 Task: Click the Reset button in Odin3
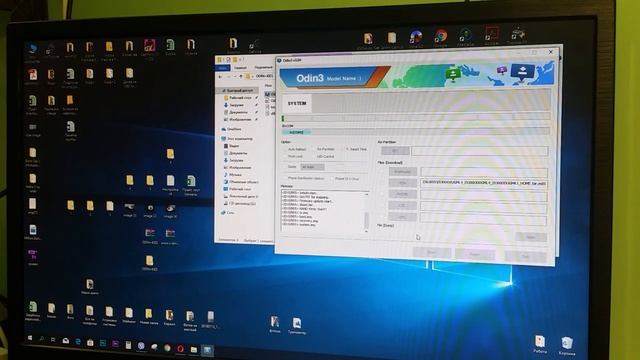[x=475, y=255]
